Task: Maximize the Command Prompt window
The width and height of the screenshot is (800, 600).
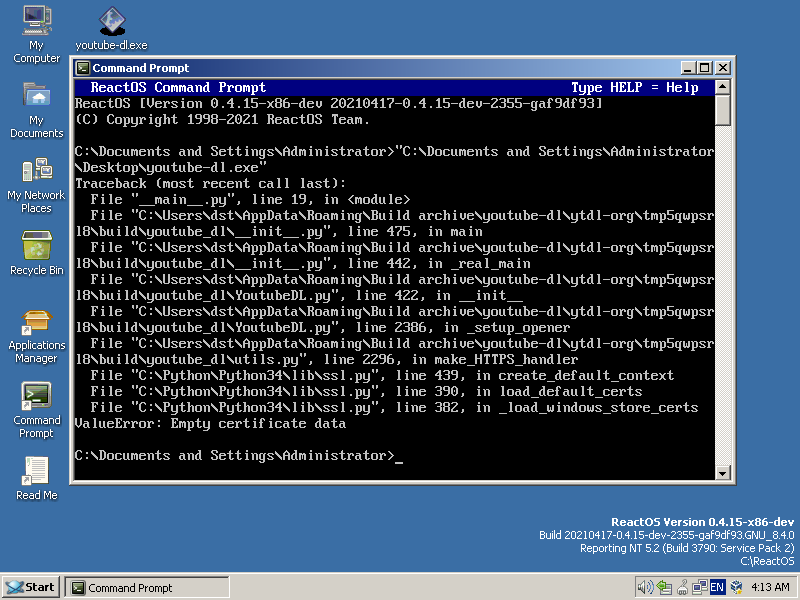Action: pyautogui.click(x=705, y=68)
